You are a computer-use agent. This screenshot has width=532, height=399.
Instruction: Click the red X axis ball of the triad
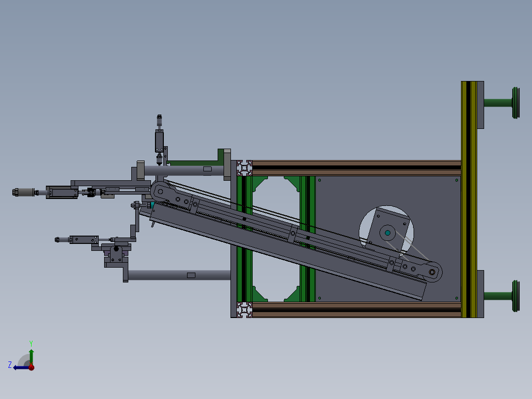coord(32,367)
